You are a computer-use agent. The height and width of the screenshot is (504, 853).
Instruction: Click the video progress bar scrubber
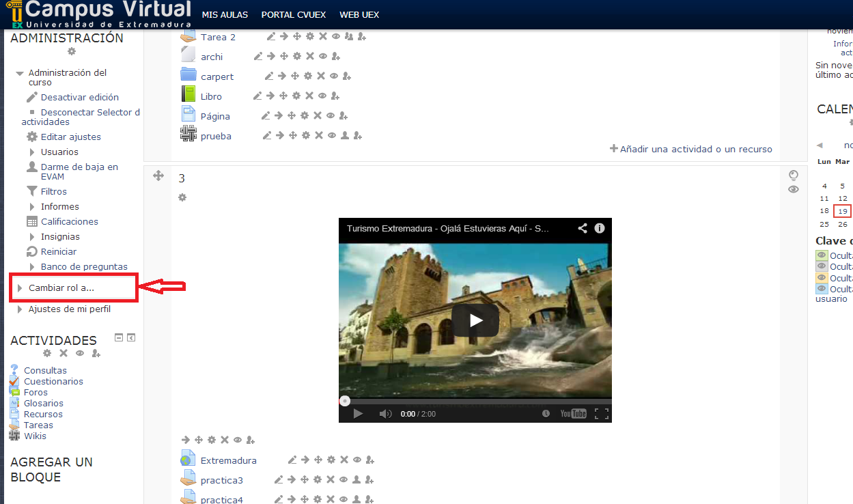click(345, 401)
